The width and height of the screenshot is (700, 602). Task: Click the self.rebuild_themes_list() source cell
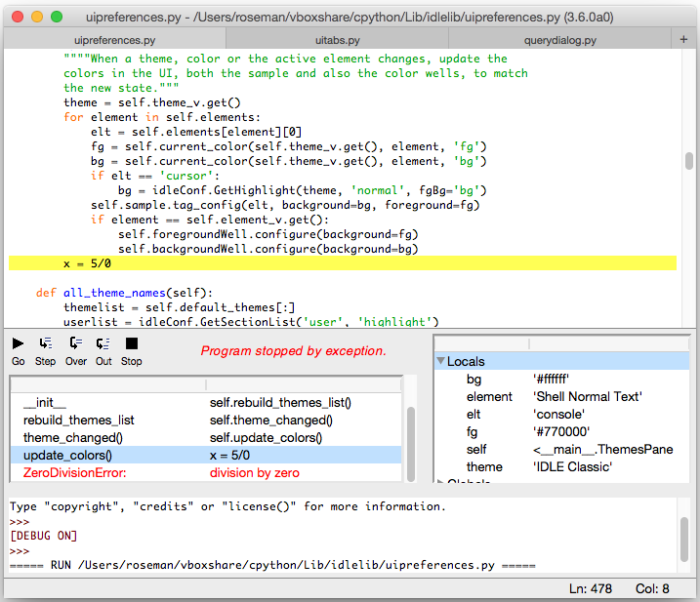pyautogui.click(x=280, y=403)
